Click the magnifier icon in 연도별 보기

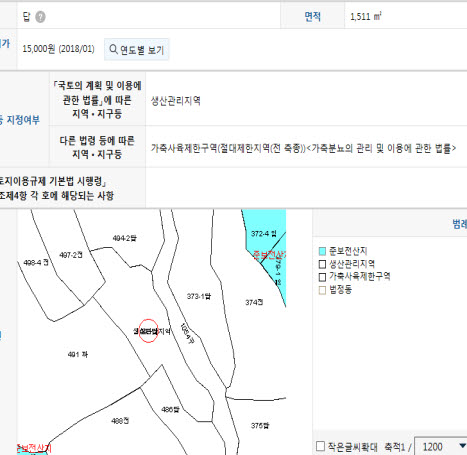pos(113,49)
